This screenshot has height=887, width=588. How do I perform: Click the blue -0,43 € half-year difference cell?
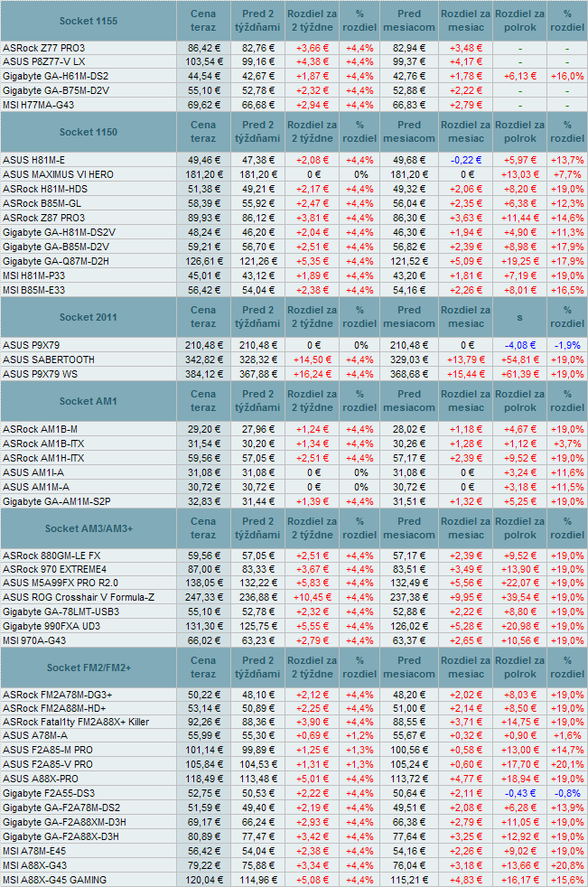pos(519,793)
